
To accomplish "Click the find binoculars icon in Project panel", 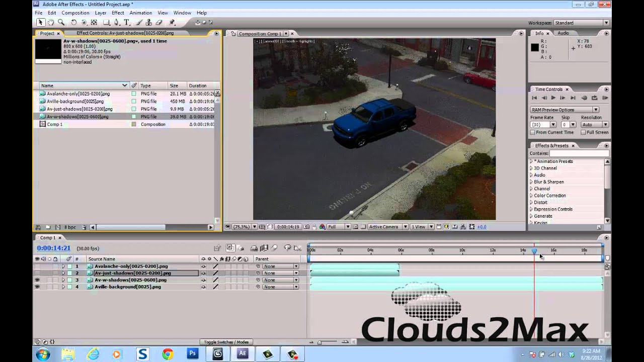I will (x=38, y=227).
